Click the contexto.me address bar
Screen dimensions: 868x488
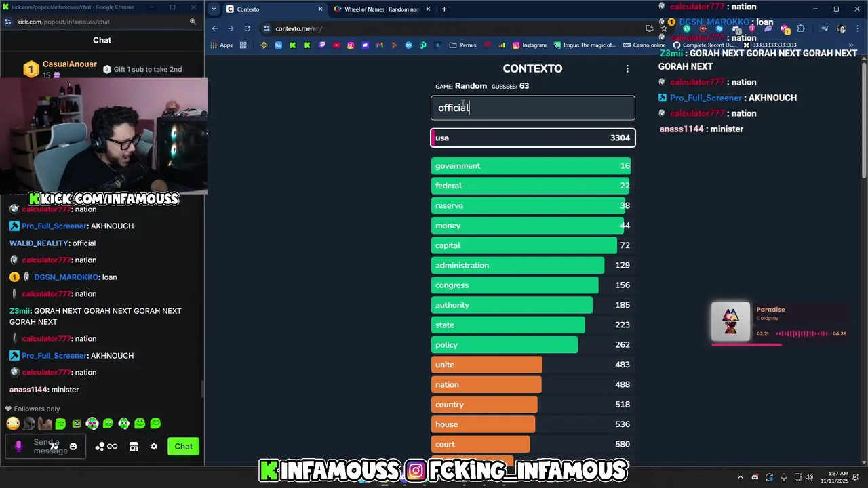click(x=454, y=28)
